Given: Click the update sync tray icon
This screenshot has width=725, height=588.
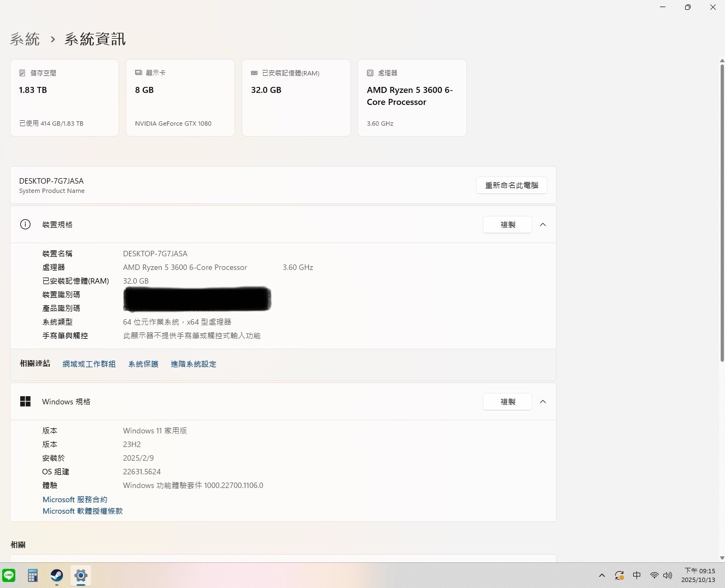Looking at the screenshot, I should [619, 575].
